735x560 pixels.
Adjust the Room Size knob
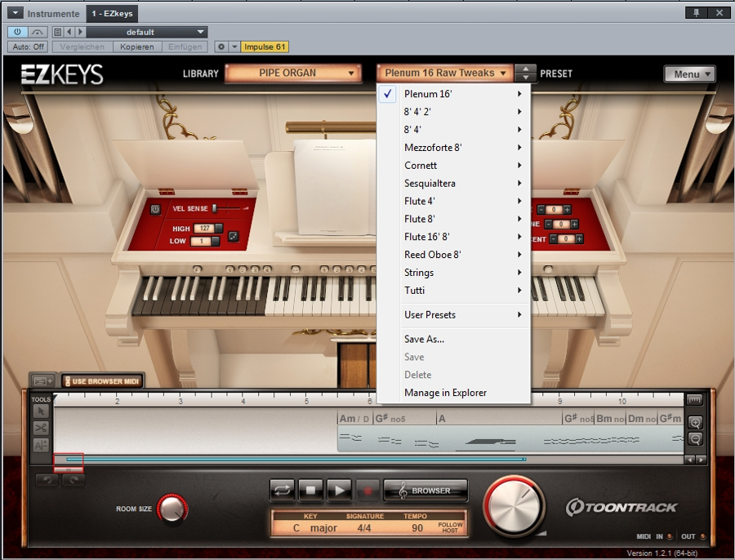[x=172, y=509]
